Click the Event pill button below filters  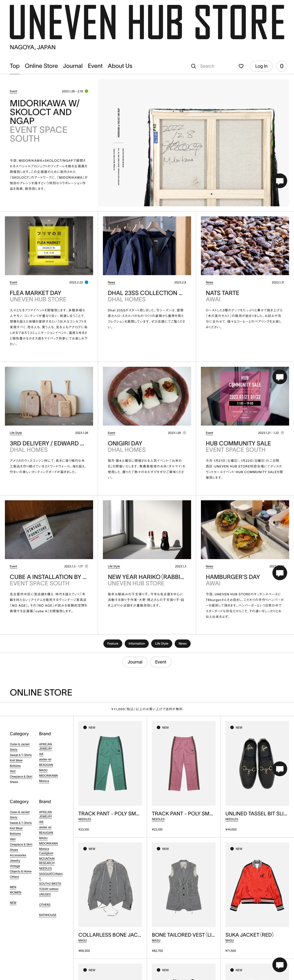160,662
